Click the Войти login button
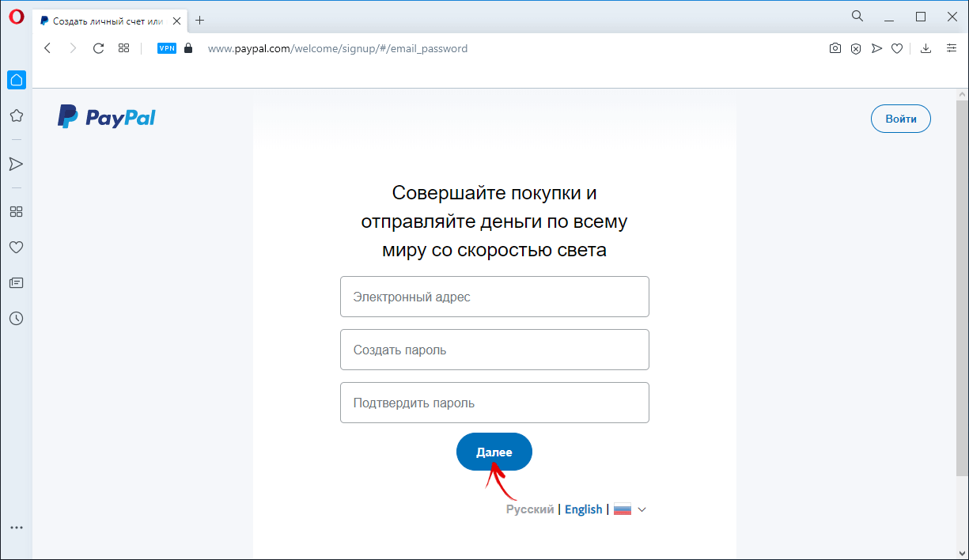 coord(901,119)
